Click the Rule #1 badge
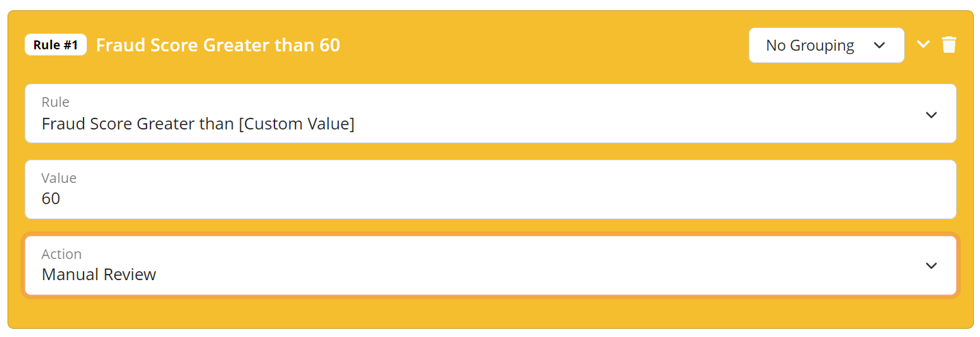The image size is (980, 337). pyautogui.click(x=55, y=45)
